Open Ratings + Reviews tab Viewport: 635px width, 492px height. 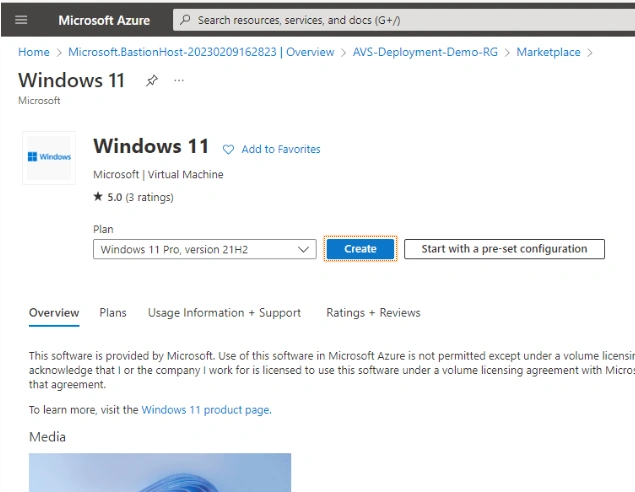point(373,313)
